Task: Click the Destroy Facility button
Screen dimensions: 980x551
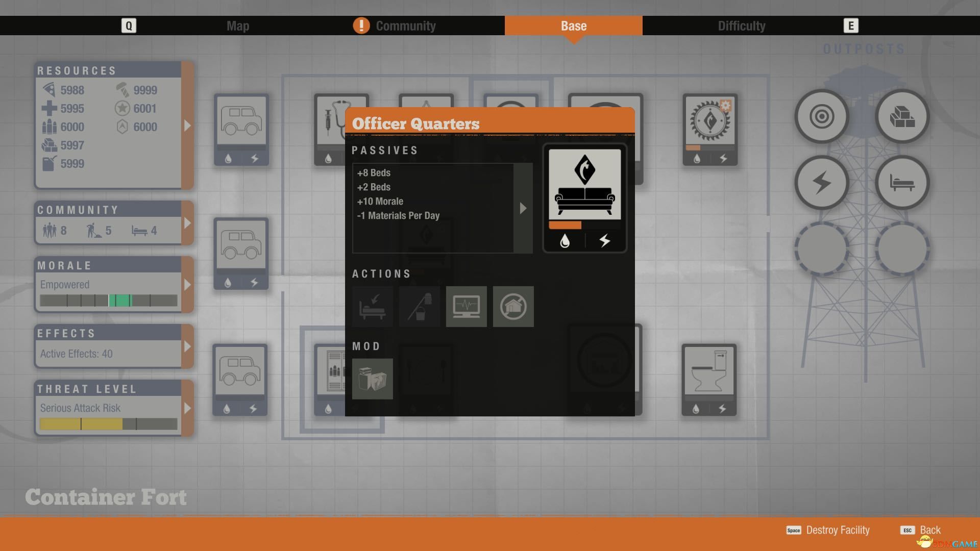Action: [x=837, y=530]
